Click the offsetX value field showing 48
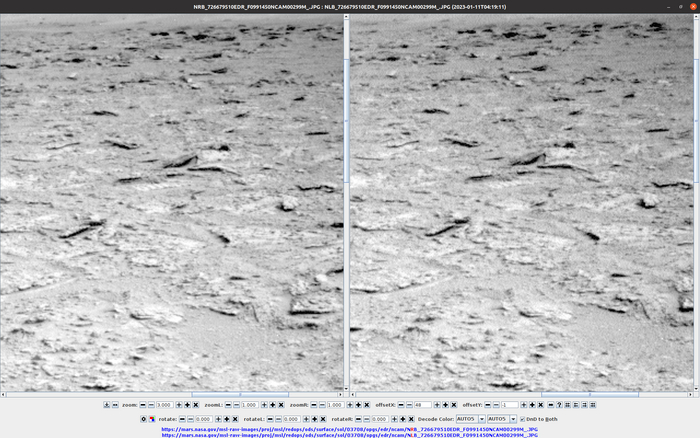The width and height of the screenshot is (700, 438). pyautogui.click(x=423, y=405)
